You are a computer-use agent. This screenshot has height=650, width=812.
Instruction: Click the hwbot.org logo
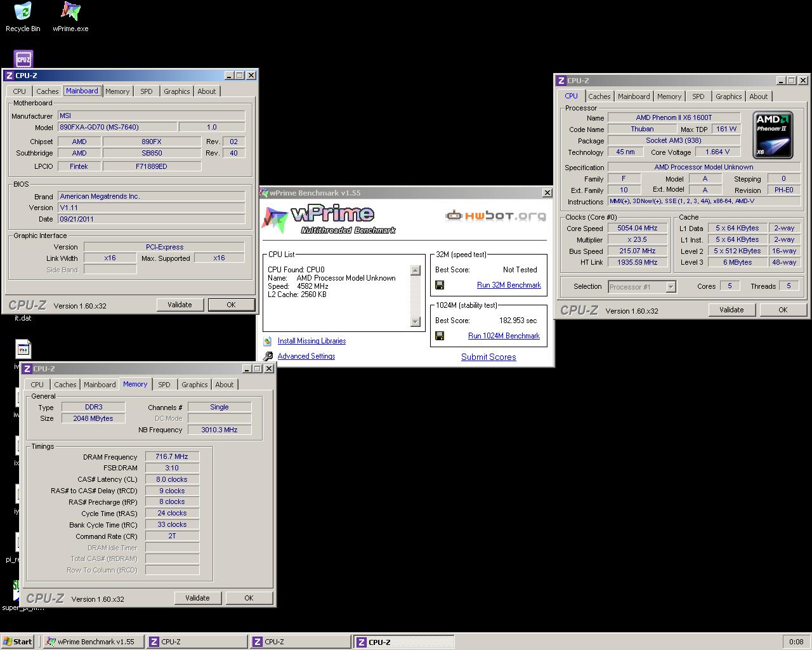(x=495, y=216)
